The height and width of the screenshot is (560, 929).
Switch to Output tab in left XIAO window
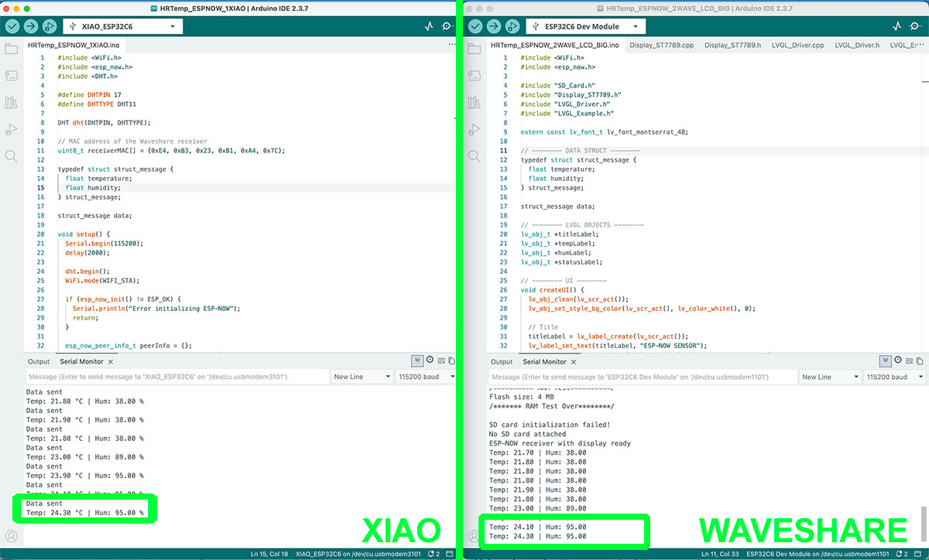[x=39, y=361]
